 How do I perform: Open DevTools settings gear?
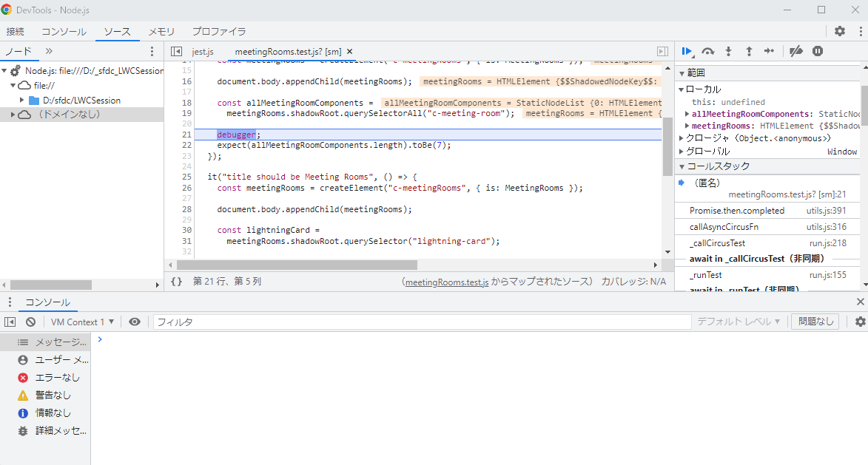tap(840, 32)
